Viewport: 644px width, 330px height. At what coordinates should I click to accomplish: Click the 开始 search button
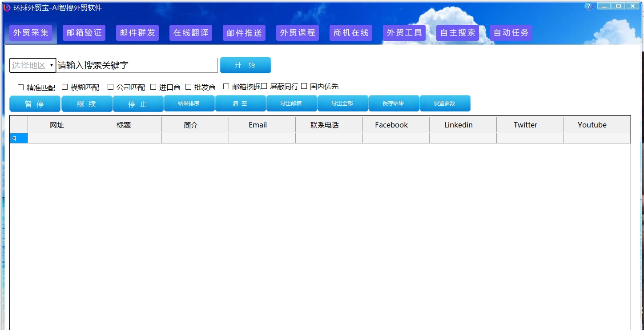[245, 65]
